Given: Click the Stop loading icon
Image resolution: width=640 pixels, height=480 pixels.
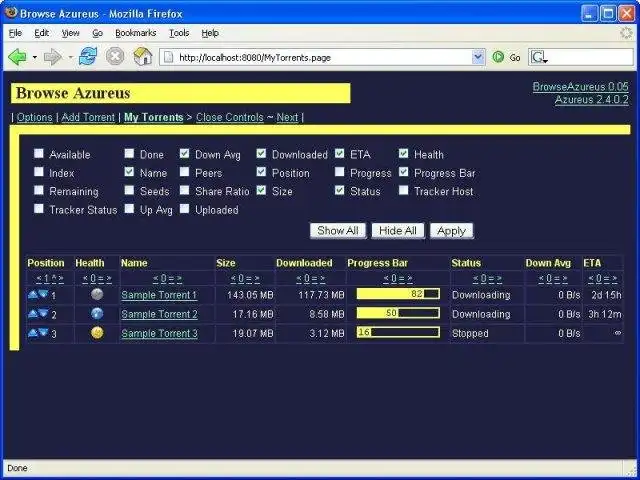Looking at the screenshot, I should (x=115, y=56).
